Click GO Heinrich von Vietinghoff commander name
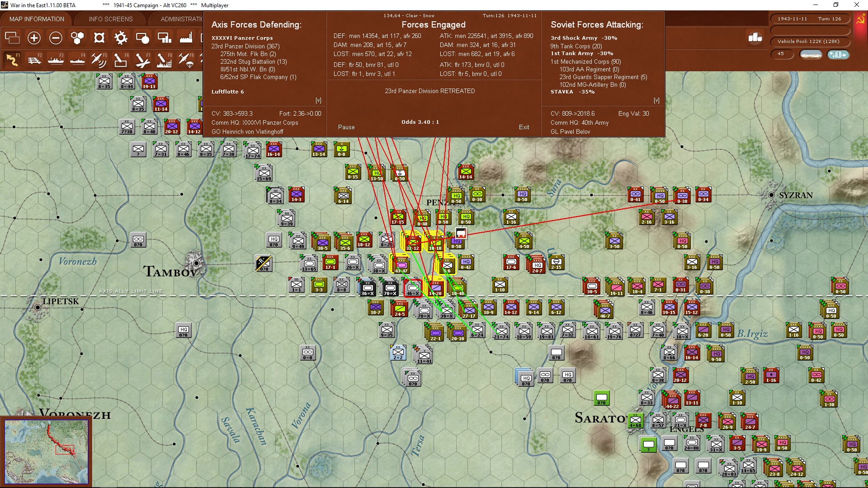This screenshot has height=488, width=868. click(247, 131)
